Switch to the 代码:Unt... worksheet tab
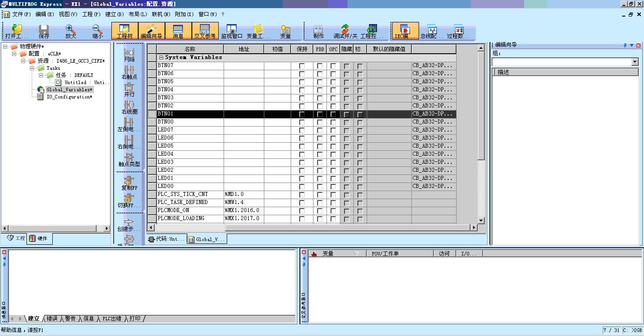Screen dimensions: 644x336 coord(166,239)
